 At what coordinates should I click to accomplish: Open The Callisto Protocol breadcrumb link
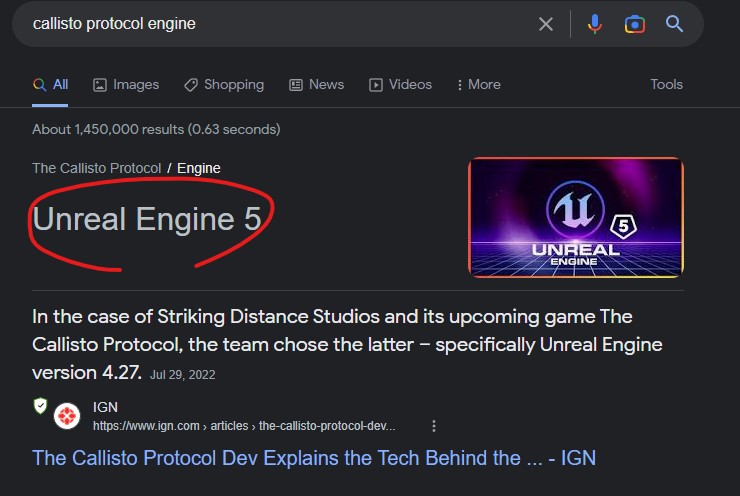pos(96,168)
